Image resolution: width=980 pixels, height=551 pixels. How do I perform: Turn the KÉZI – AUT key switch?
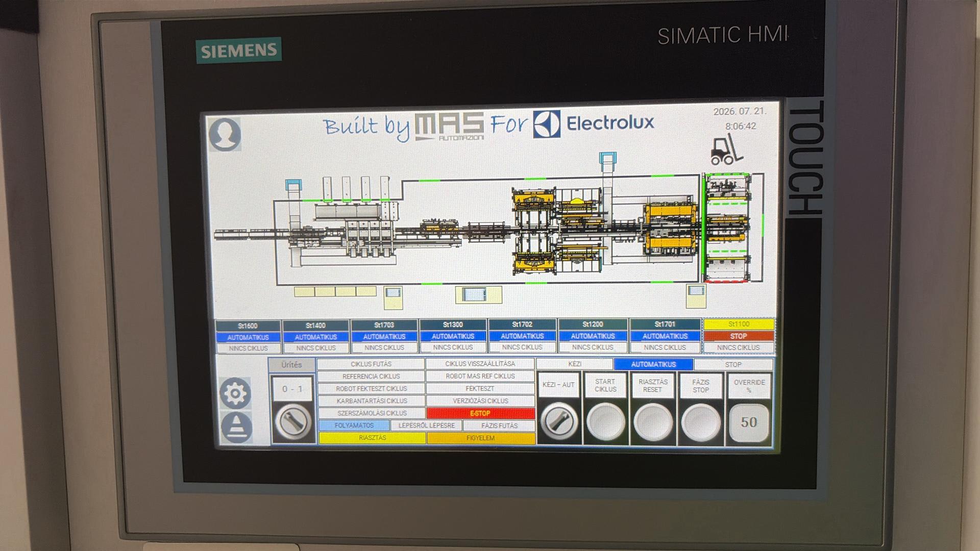click(559, 422)
